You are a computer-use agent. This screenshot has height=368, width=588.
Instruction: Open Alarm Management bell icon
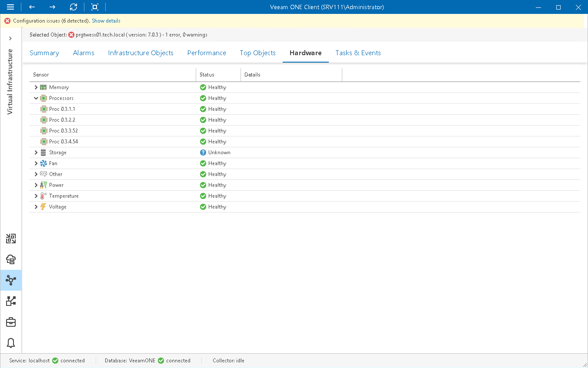click(x=11, y=343)
